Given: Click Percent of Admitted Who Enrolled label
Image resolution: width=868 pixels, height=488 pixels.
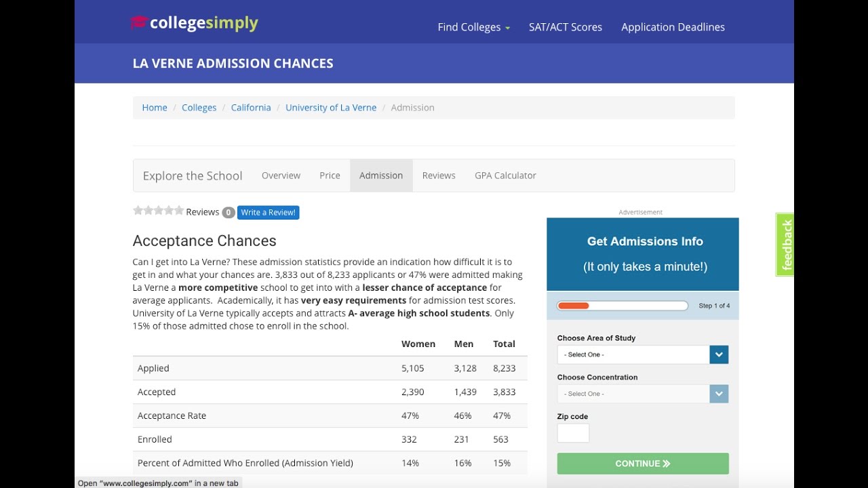Looking at the screenshot, I should (x=245, y=464).
